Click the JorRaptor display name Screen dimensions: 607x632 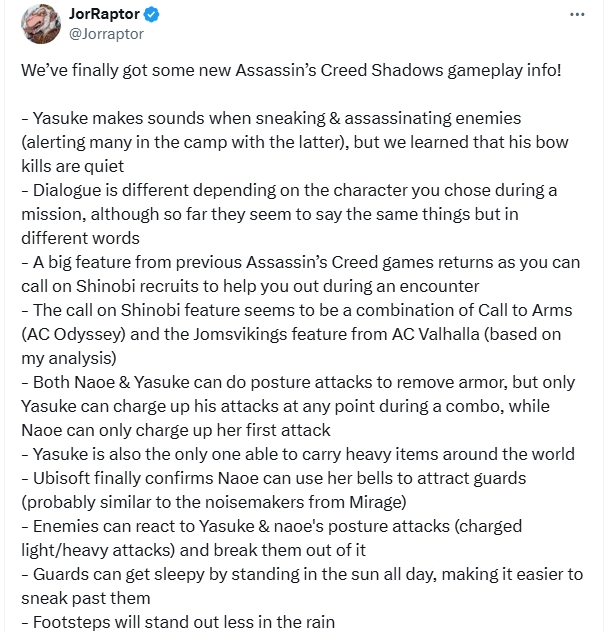pyautogui.click(x=104, y=14)
